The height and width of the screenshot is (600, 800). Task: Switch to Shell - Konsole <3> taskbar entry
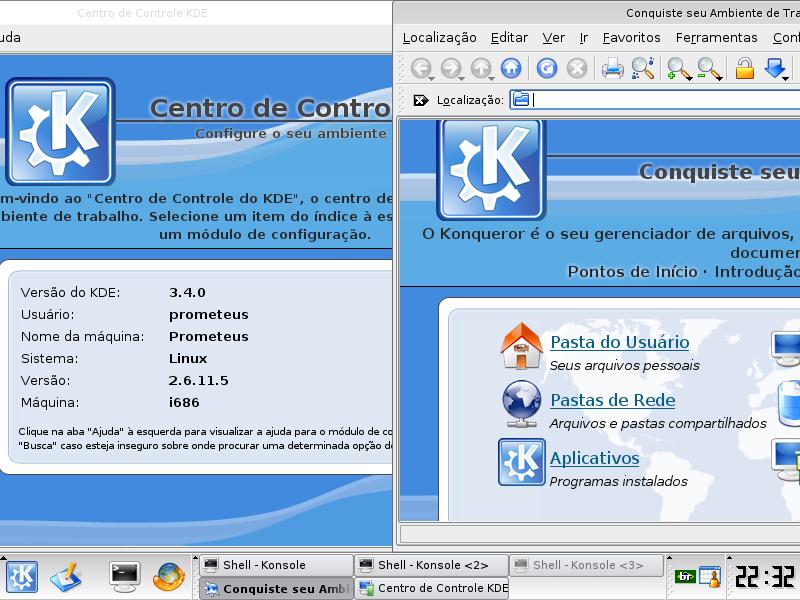click(586, 565)
